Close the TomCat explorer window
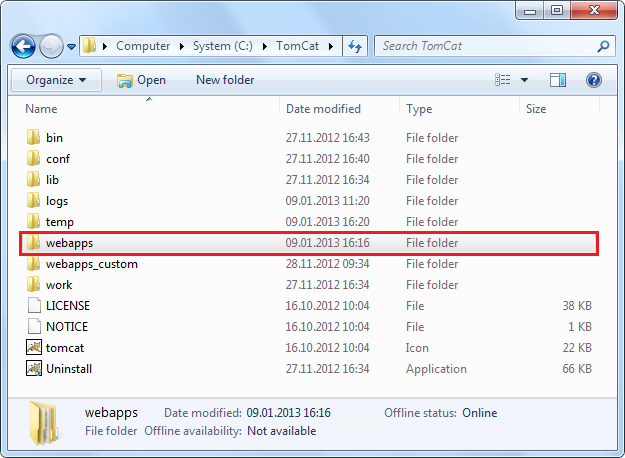The image size is (625, 458). pyautogui.click(x=594, y=10)
